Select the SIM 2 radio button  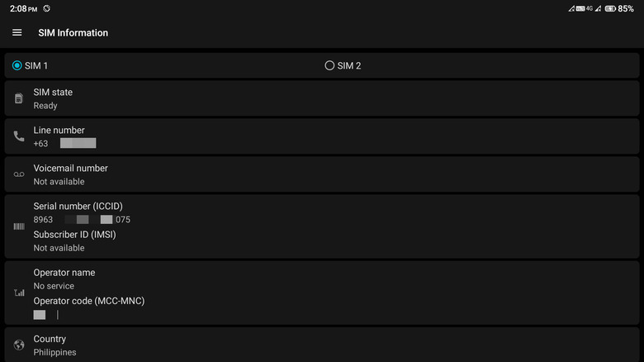[x=330, y=65]
